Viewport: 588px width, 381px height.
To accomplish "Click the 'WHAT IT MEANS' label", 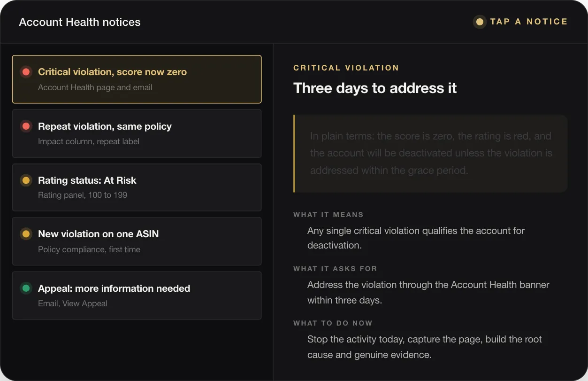I will [x=328, y=215].
